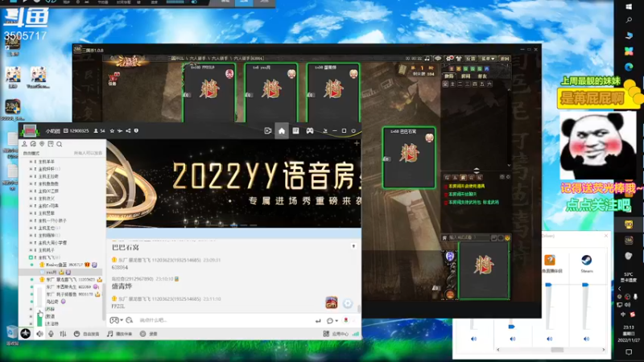Open the contacts person icon above the channel list
The width and height of the screenshot is (644, 362).
point(24,144)
